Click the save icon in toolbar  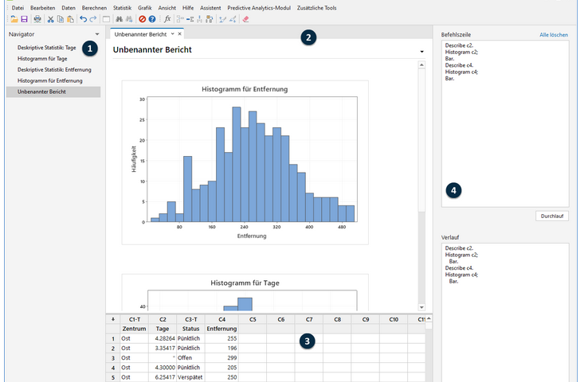(x=25, y=18)
